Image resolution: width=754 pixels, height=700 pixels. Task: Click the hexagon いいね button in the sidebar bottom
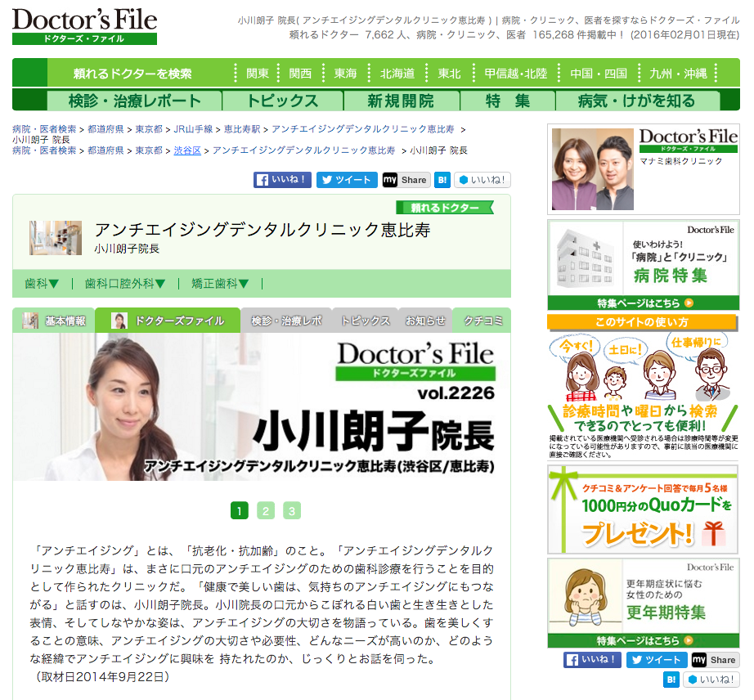coord(711,680)
